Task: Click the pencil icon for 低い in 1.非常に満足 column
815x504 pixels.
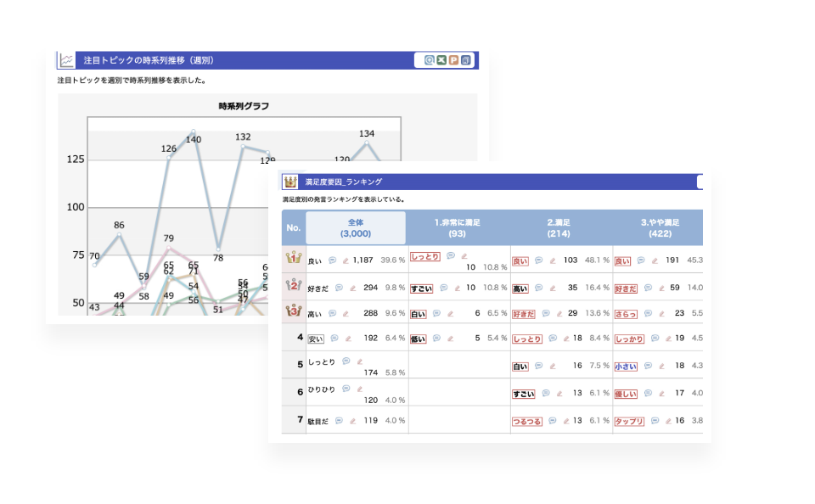Action: 451,339
